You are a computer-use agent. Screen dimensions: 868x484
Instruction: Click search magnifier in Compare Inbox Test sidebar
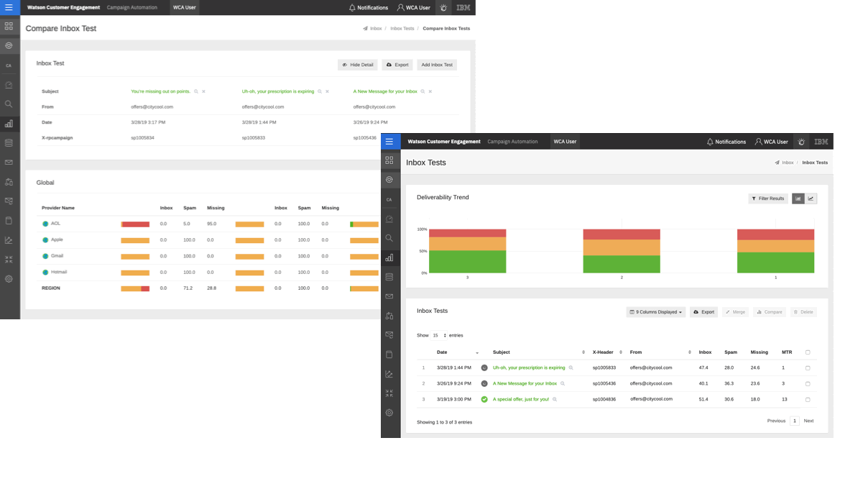pos(9,104)
